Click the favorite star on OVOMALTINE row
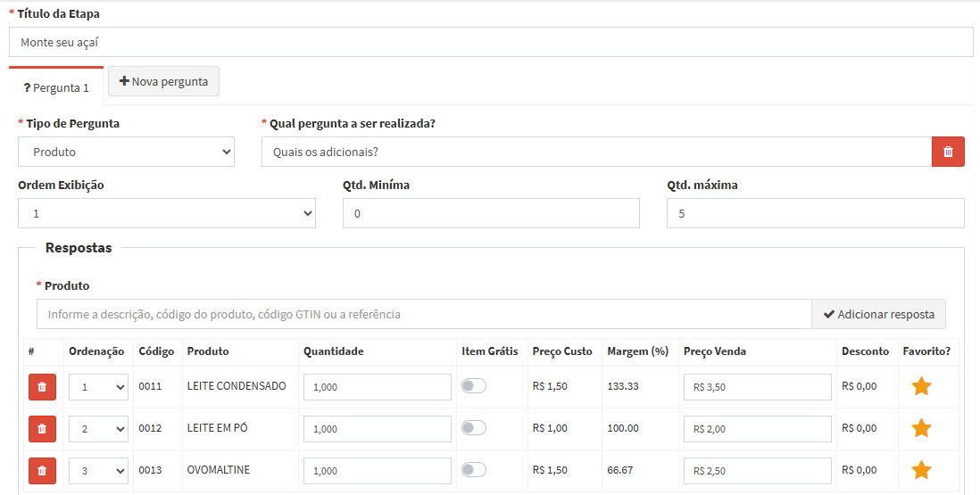Image resolution: width=980 pixels, height=495 pixels. 921,470
